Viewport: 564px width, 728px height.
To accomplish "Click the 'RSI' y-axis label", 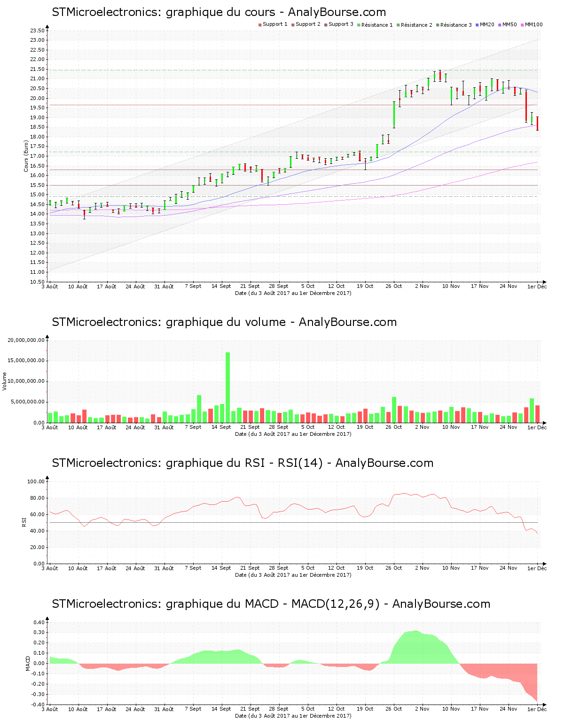I will coord(23,522).
